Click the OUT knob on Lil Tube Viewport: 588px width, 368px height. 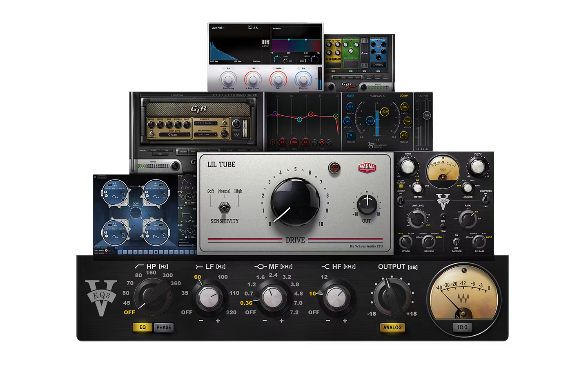click(367, 204)
